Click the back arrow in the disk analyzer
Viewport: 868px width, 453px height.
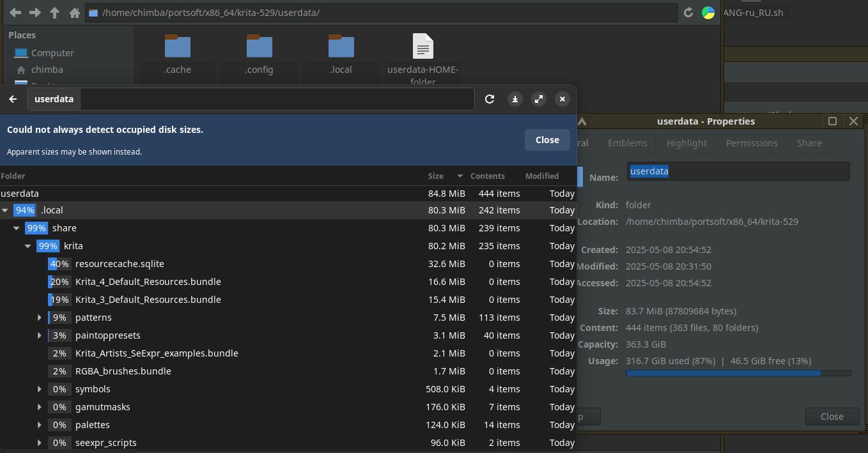coord(13,99)
